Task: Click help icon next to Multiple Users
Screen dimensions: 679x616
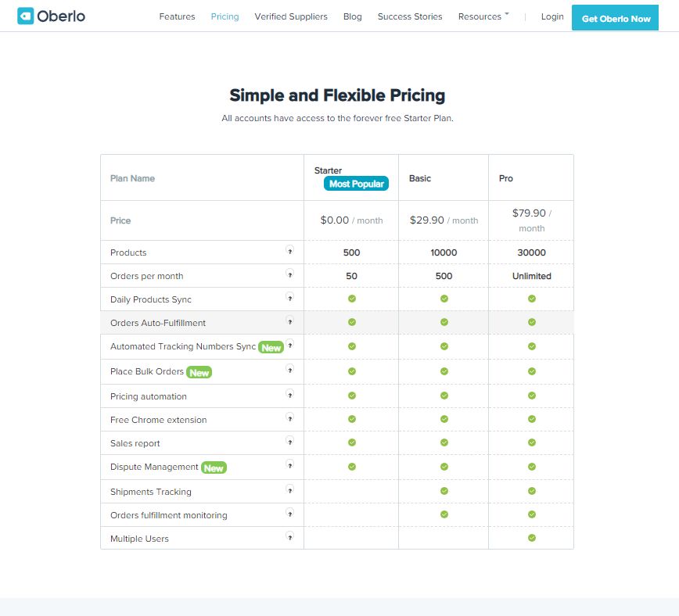Action: coord(290,538)
